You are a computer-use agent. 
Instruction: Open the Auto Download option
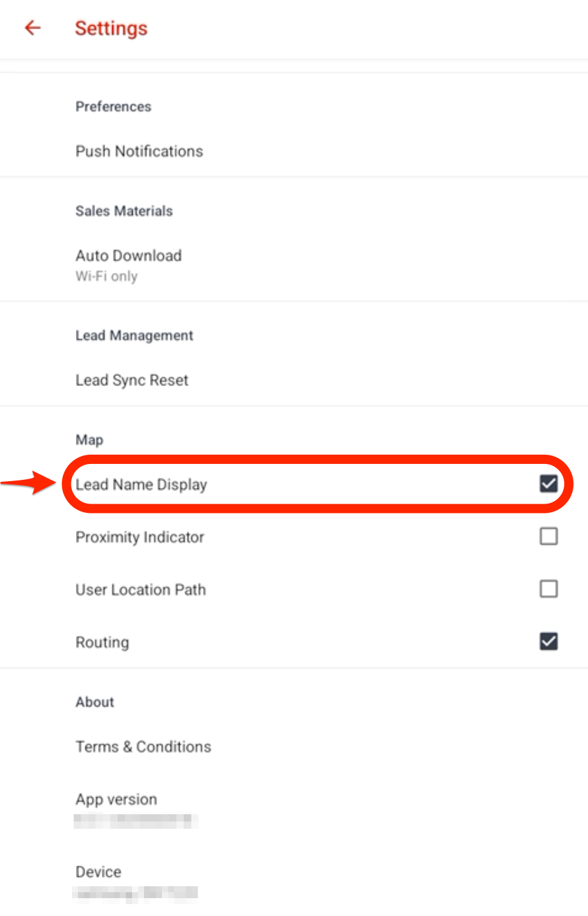click(x=128, y=256)
